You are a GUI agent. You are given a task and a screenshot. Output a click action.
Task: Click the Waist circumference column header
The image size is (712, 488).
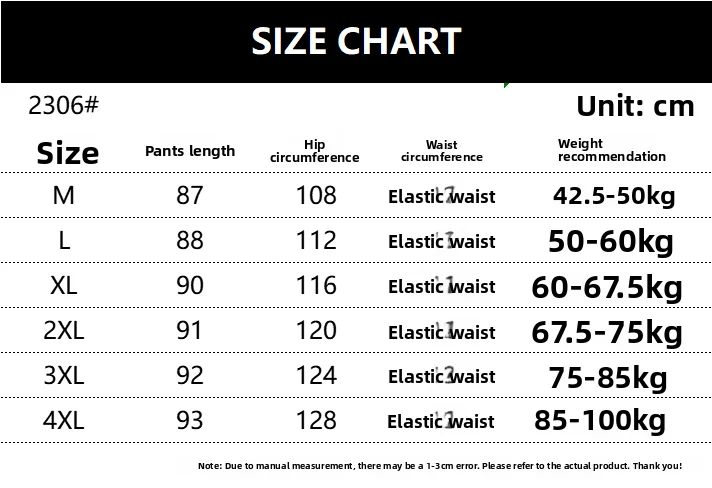(x=442, y=151)
